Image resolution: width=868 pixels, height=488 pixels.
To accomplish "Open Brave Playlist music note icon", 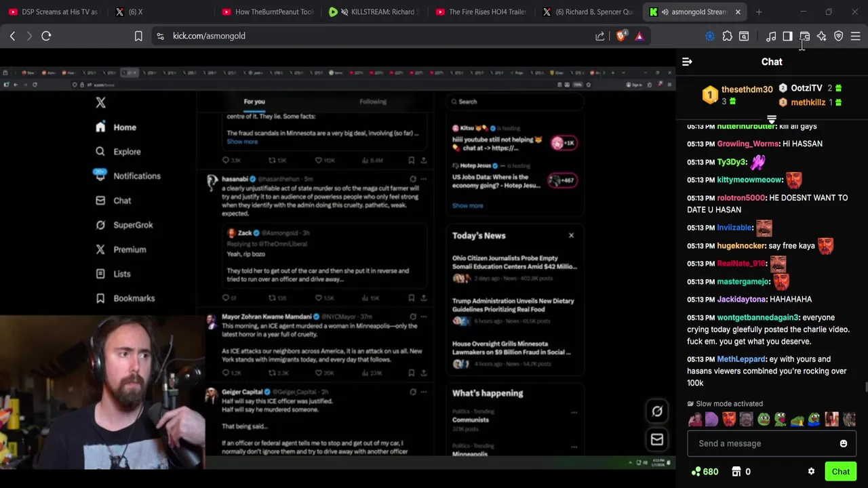I will pyautogui.click(x=771, y=36).
